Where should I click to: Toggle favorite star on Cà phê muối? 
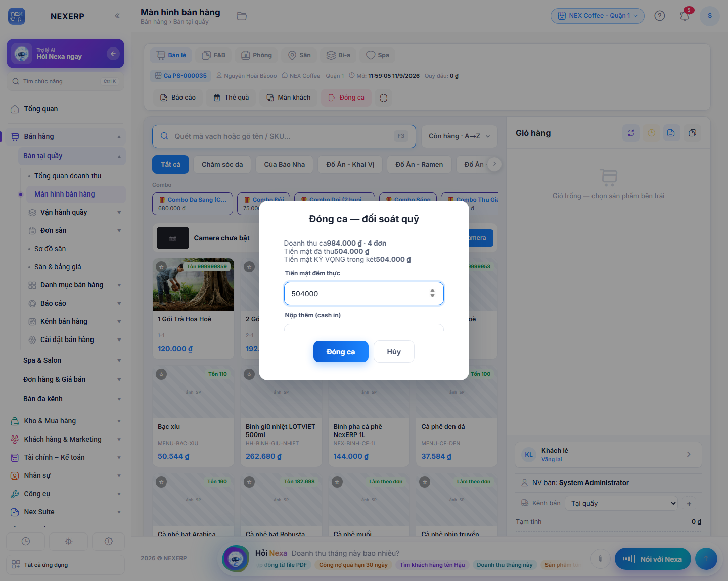[337, 482]
